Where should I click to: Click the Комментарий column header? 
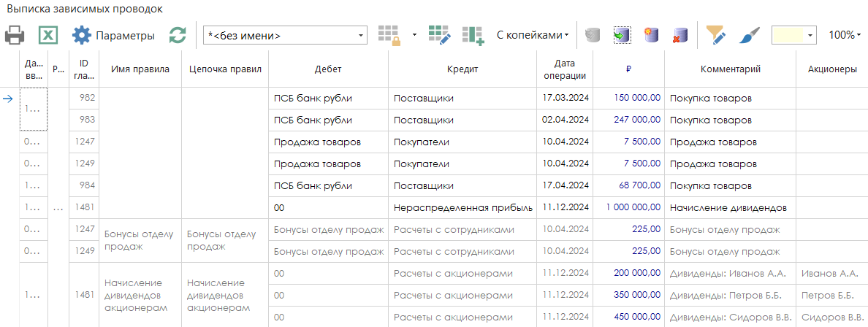click(x=730, y=69)
